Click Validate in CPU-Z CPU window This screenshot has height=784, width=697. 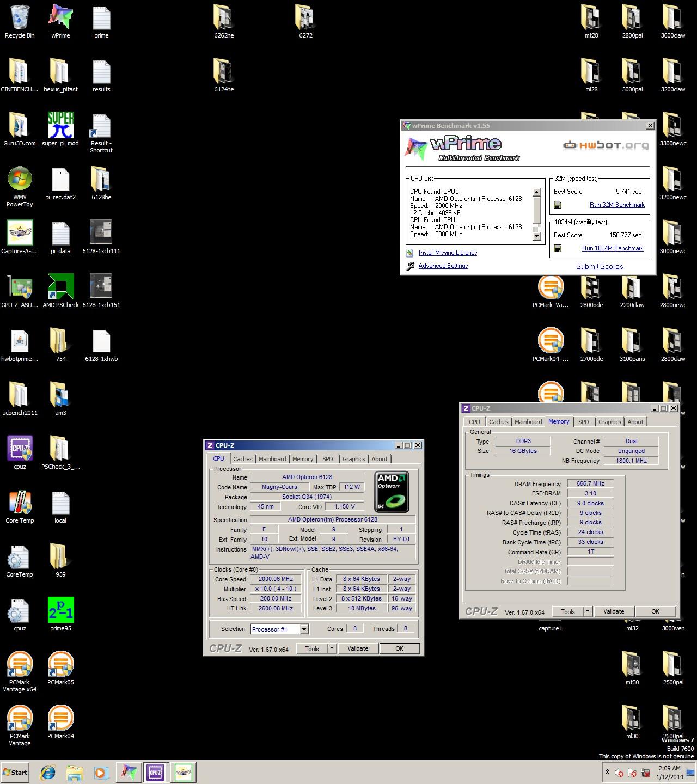pos(358,648)
